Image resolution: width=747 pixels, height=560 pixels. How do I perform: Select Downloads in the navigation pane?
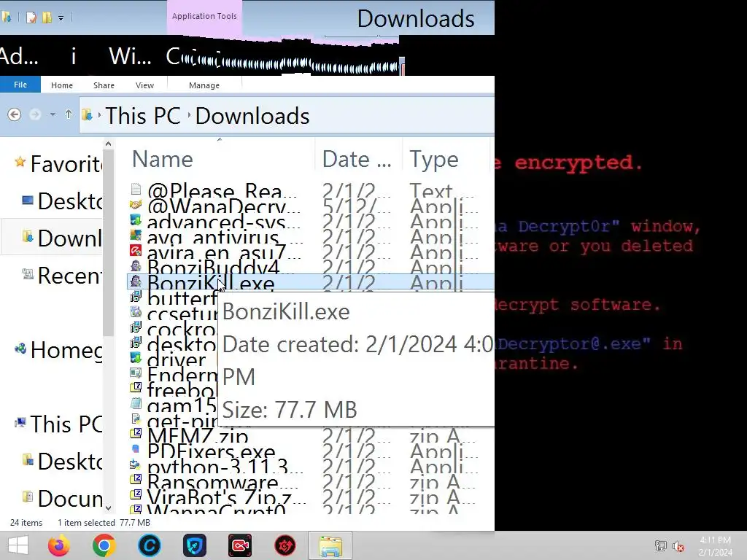coord(63,238)
